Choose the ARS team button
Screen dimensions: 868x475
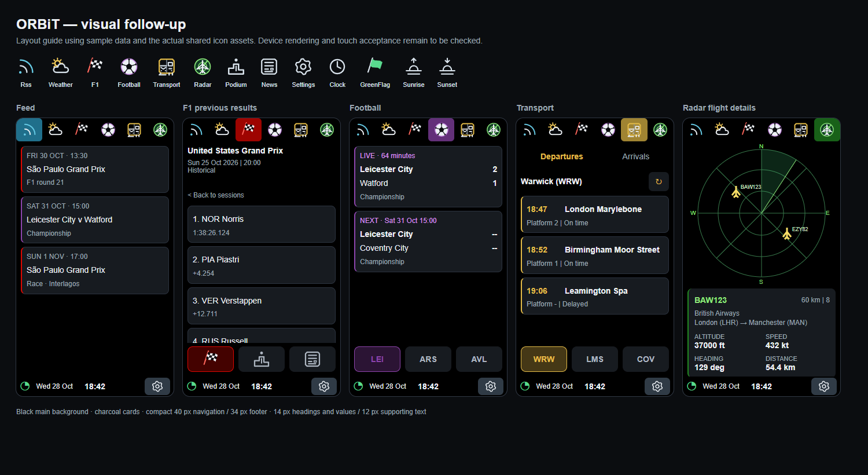(x=428, y=359)
